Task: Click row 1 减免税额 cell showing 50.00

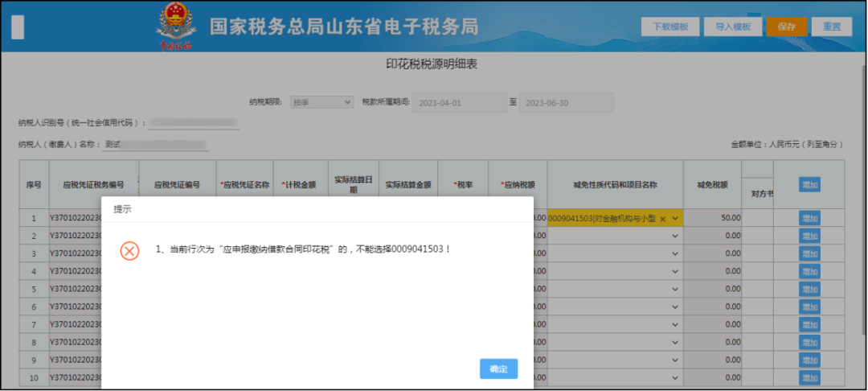Action: point(712,218)
